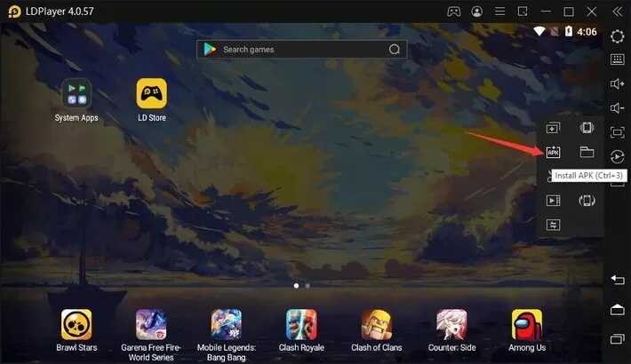Click the volume down icon
This screenshot has height=364, width=631.
click(x=617, y=107)
